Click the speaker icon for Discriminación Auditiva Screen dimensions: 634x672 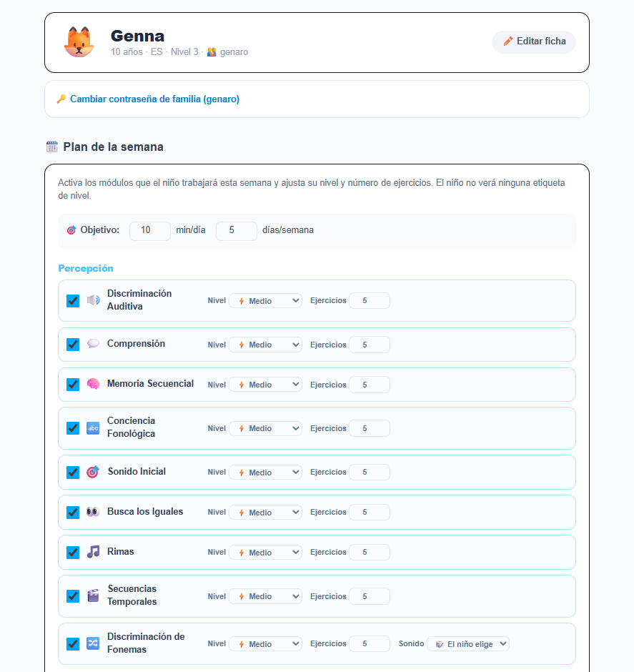click(93, 300)
